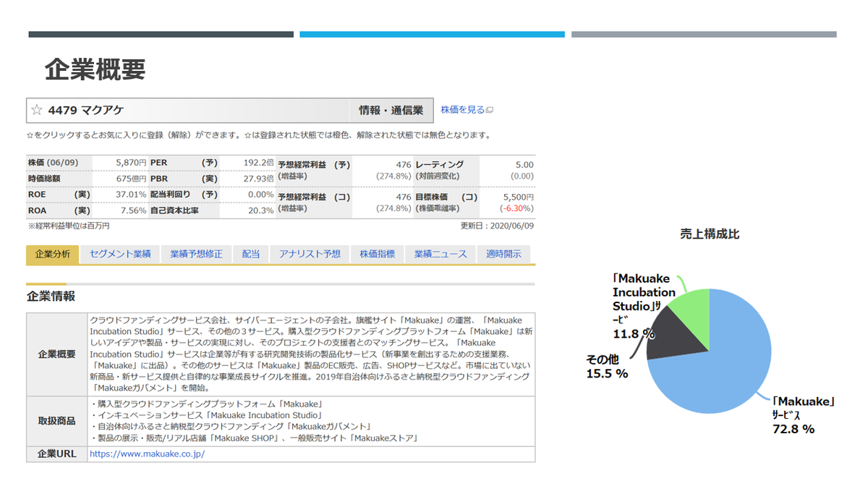Click the favorite star next to 4479 マクアケ
The height and width of the screenshot is (489, 868).
pyautogui.click(x=37, y=111)
